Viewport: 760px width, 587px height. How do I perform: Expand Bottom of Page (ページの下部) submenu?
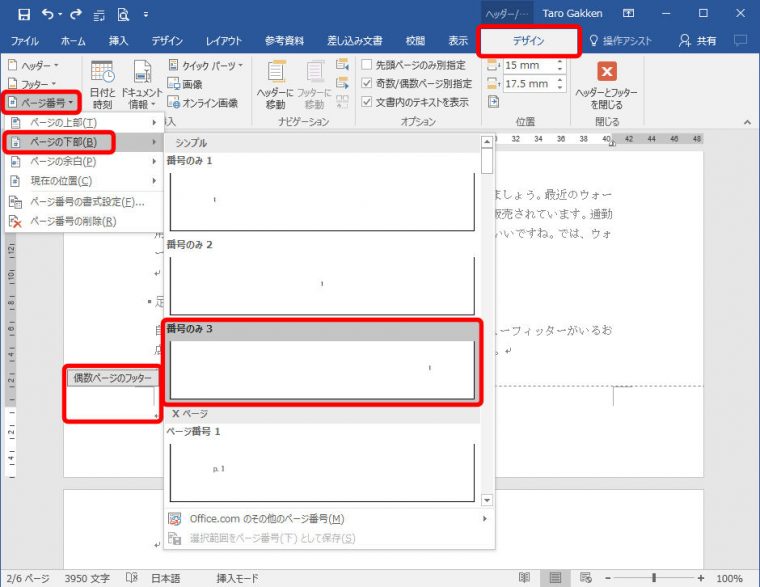click(x=83, y=142)
